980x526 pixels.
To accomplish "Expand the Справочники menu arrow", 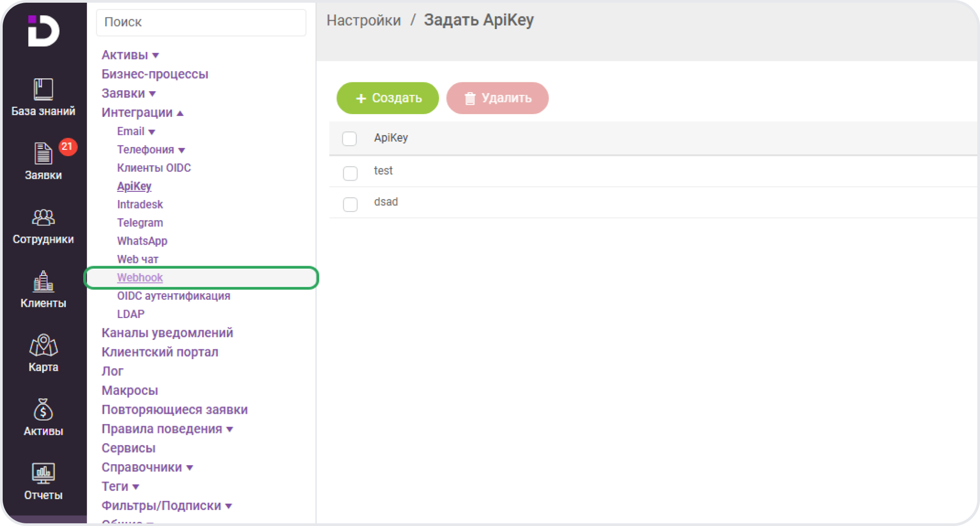I will (190, 468).
